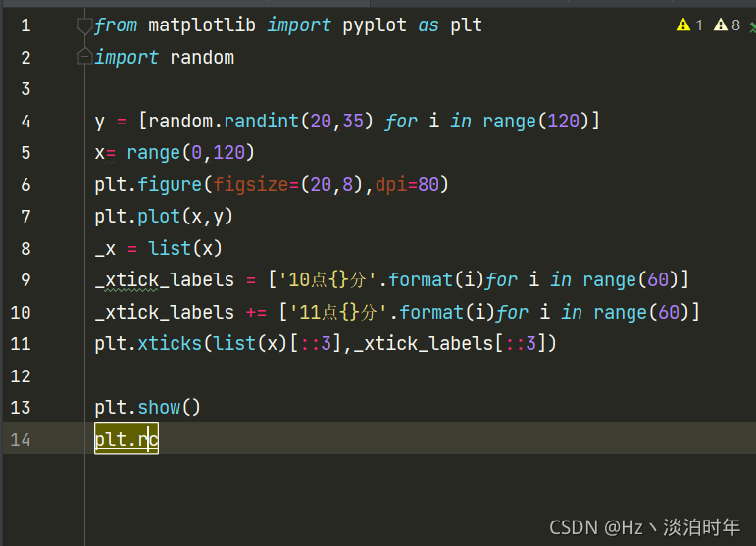The image size is (756, 546).
Task: Click gutter line number 4
Action: [25, 121]
